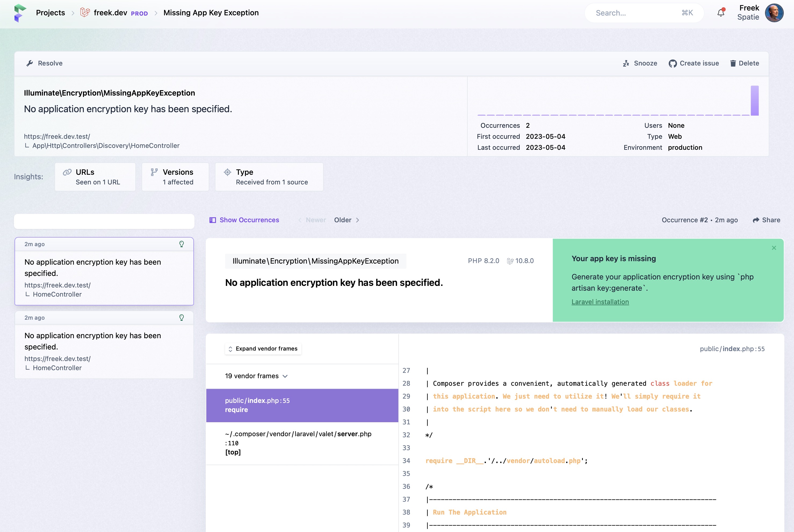Image resolution: width=794 pixels, height=532 pixels.
Task: Click the Versions branch icon
Action: click(154, 172)
